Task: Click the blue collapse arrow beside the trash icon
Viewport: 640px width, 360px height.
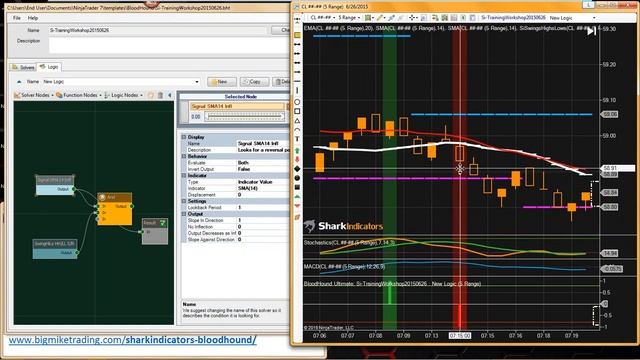Action: point(170,95)
